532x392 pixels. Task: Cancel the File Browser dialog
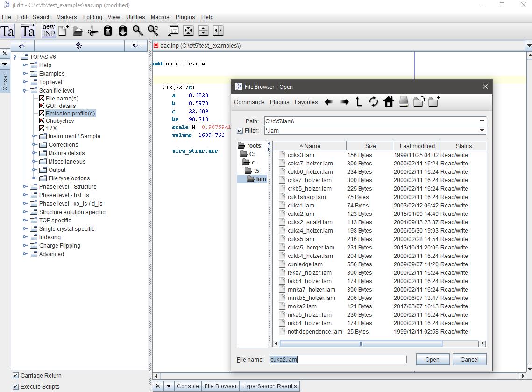coord(469,359)
